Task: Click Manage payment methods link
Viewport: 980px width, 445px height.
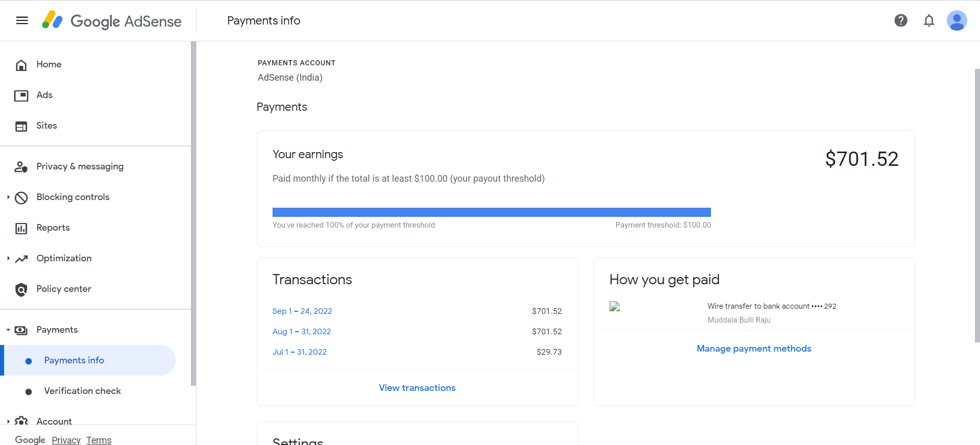Action: 754,349
